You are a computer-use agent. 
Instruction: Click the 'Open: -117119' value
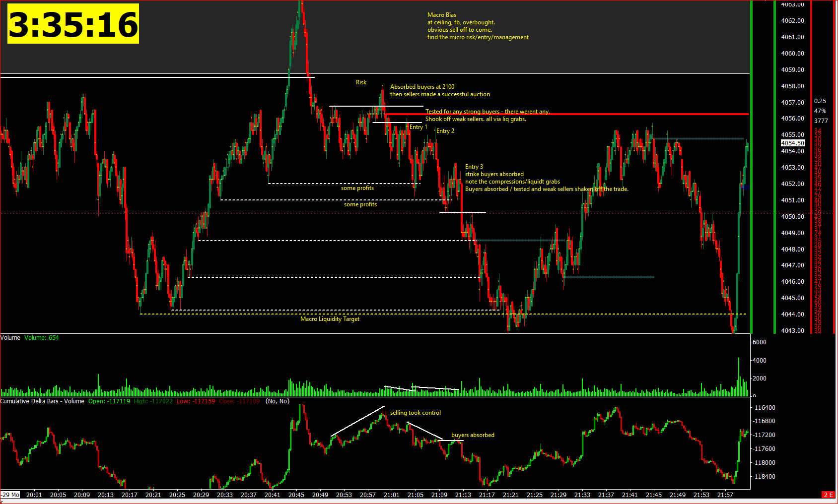click(x=109, y=401)
